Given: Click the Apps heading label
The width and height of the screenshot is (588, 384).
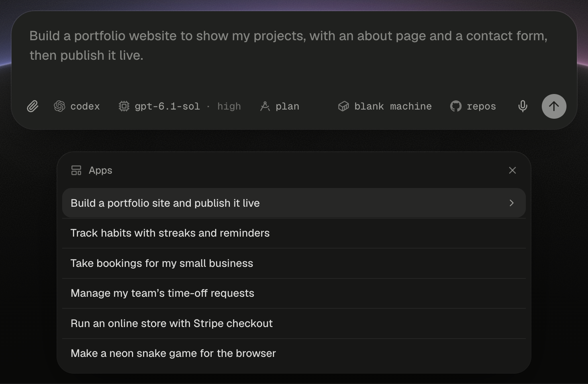Looking at the screenshot, I should (x=100, y=170).
